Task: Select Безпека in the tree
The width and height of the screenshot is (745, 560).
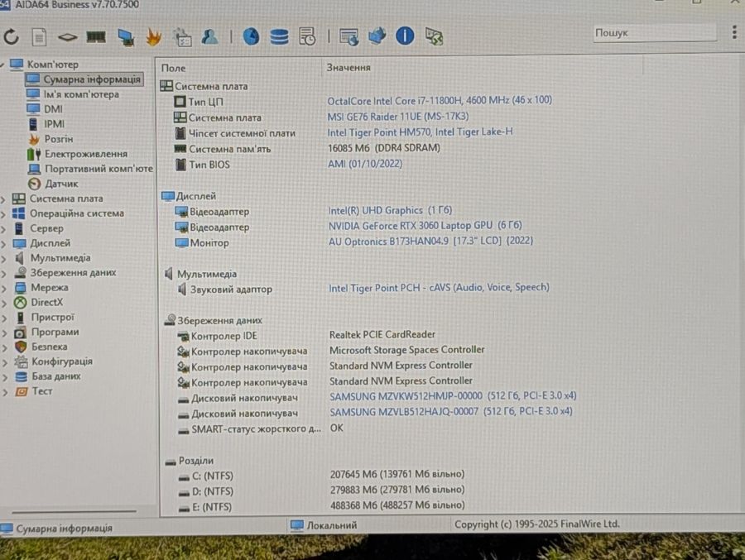Action: 50,347
